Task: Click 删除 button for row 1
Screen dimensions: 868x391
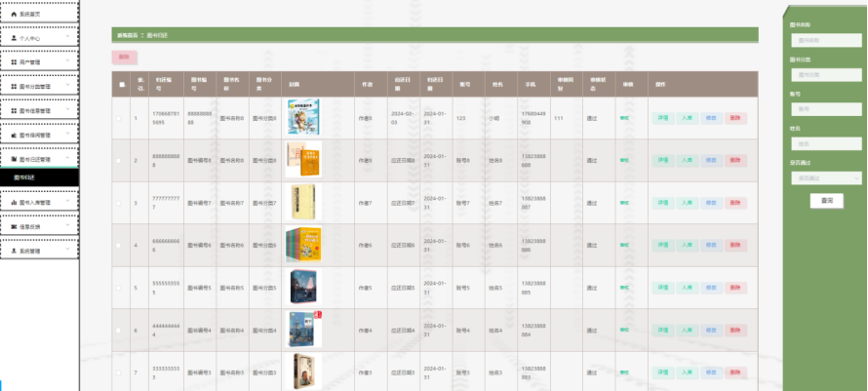Action: pos(735,118)
